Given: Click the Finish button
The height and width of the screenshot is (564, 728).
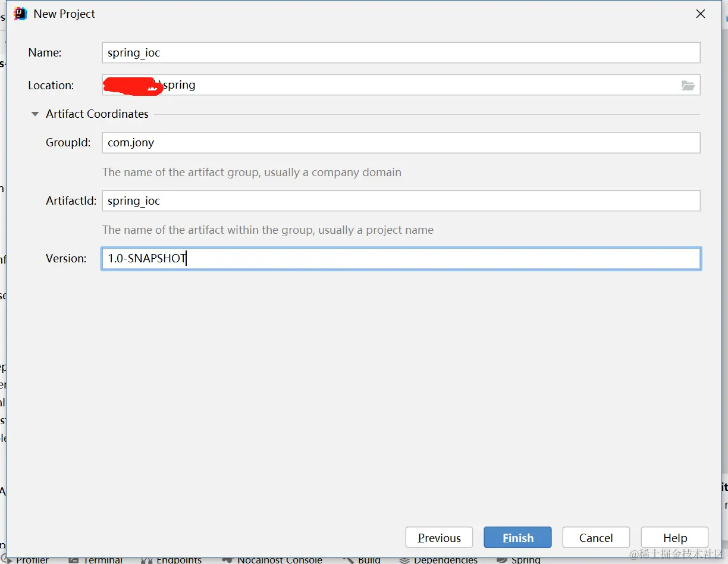Looking at the screenshot, I should [517, 538].
